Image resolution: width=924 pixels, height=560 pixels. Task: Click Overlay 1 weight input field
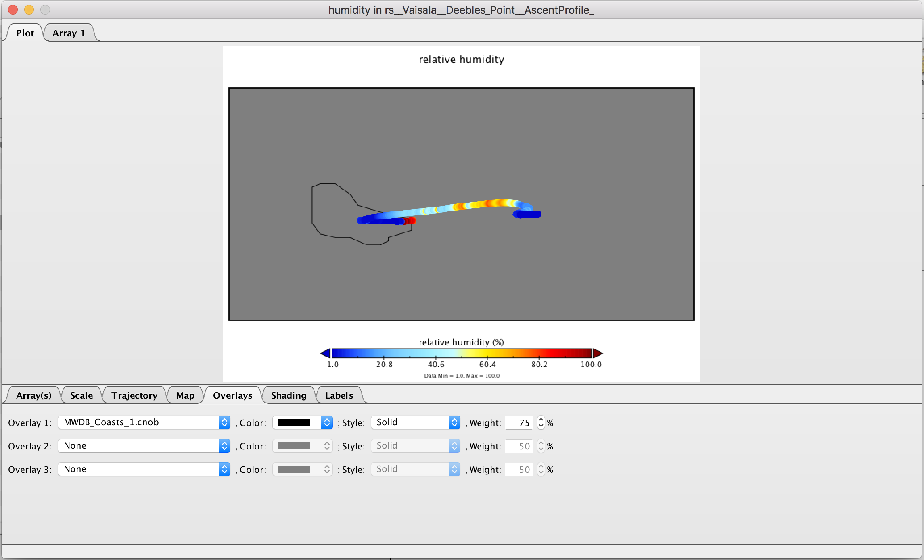pyautogui.click(x=519, y=422)
